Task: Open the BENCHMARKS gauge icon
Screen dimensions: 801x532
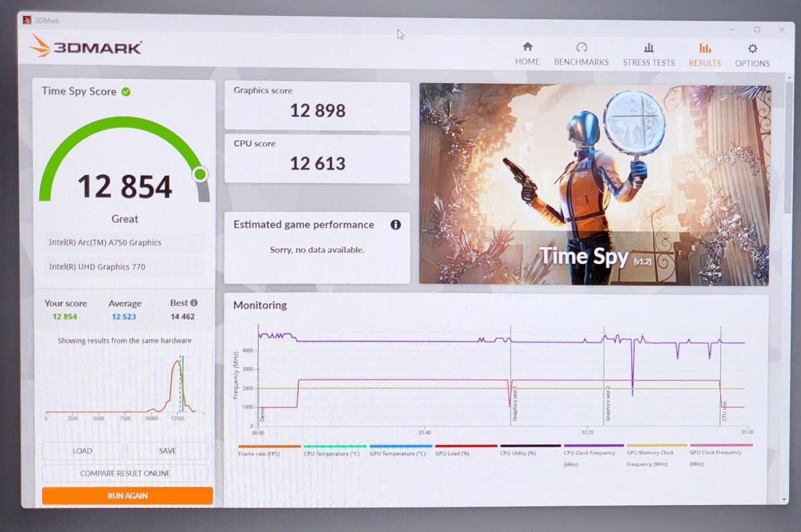Action: click(x=582, y=47)
